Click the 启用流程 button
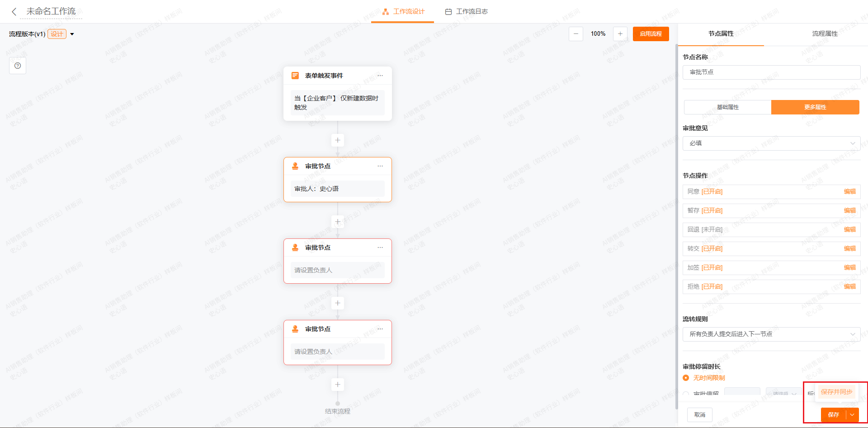This screenshot has width=868, height=428. (651, 34)
